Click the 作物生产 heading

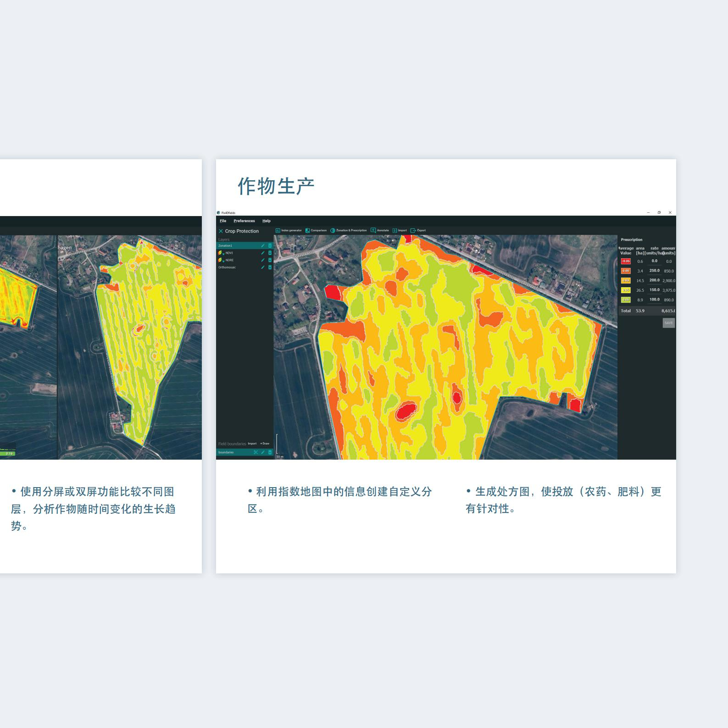(276, 186)
